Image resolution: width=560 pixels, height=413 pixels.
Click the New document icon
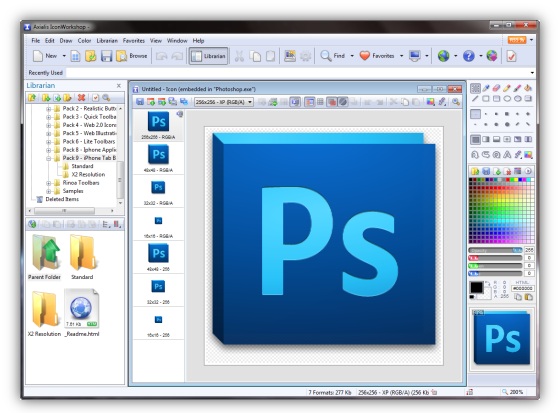pyautogui.click(x=38, y=56)
